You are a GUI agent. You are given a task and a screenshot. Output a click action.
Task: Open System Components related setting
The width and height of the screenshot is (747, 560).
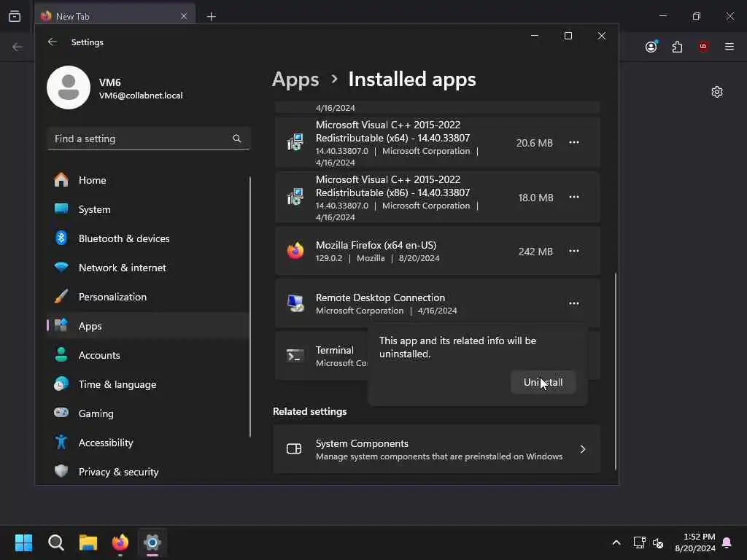(436, 449)
